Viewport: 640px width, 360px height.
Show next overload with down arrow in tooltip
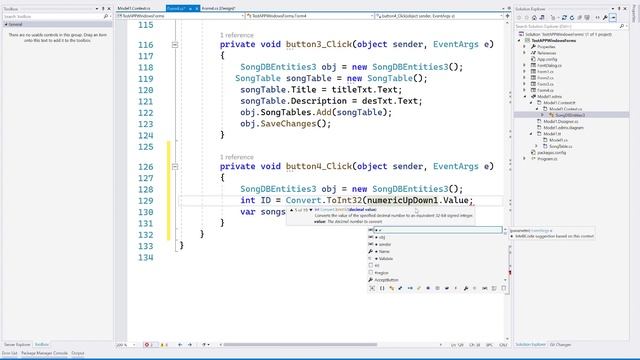[311, 210]
